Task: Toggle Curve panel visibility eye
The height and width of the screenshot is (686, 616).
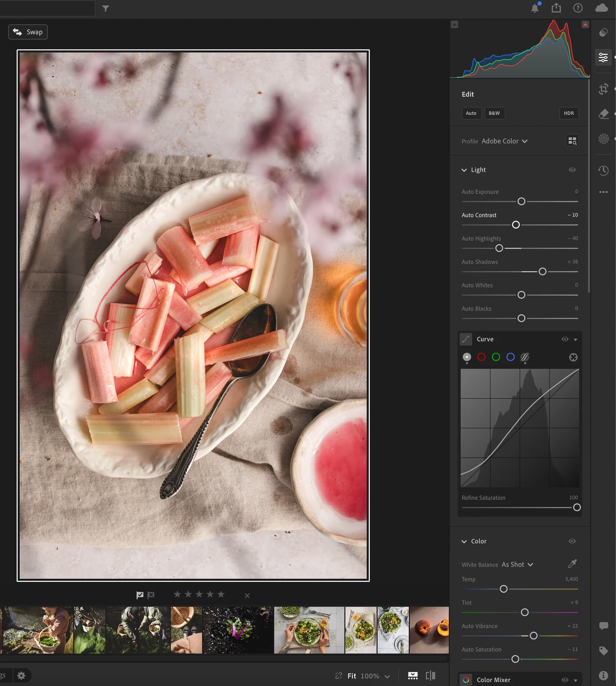Action: pos(564,339)
